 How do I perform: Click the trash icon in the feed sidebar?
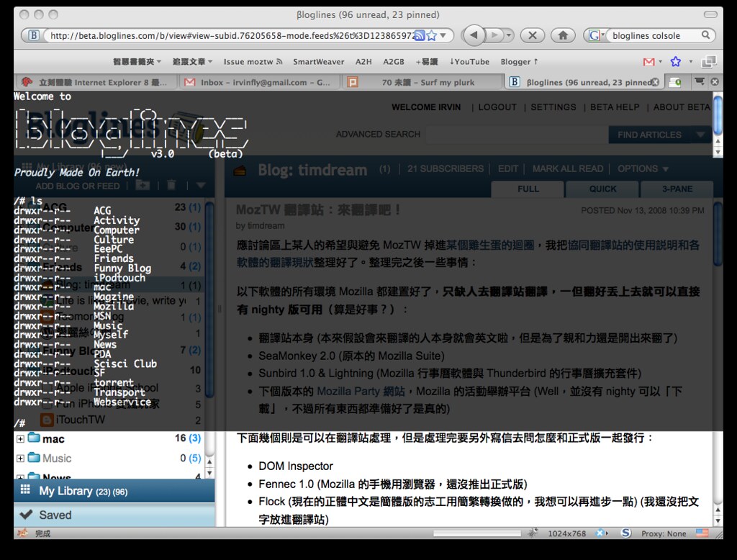[x=171, y=185]
